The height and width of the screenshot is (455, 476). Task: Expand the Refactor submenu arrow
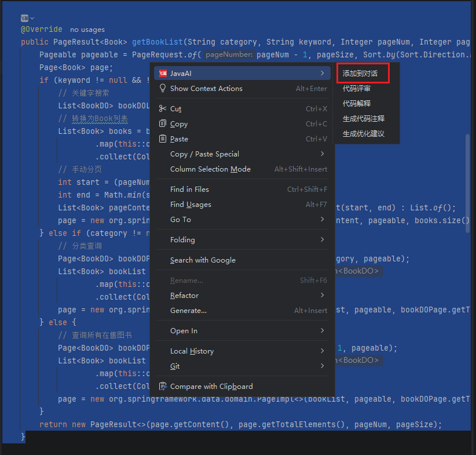(x=322, y=295)
